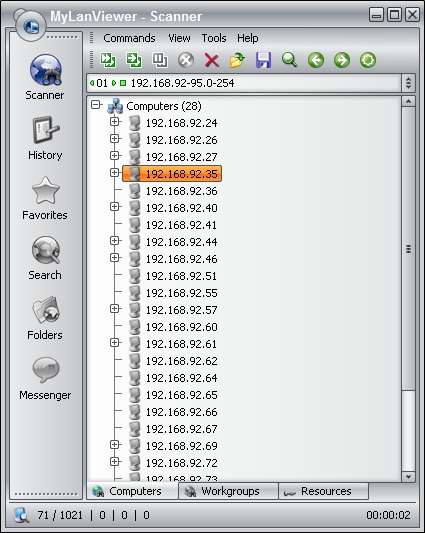Expand the selected 192.168.92.35 node
Screen dimensions: 425x533
pos(115,172)
